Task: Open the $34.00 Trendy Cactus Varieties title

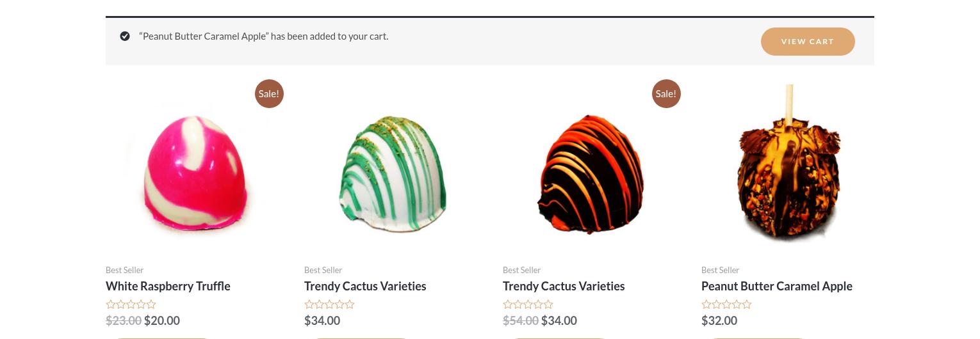Action: click(365, 286)
